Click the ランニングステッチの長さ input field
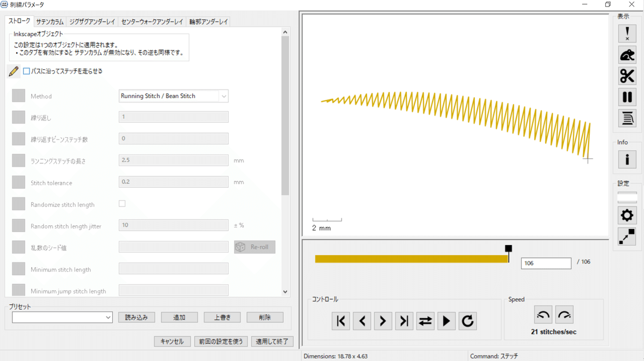644x361 pixels. tap(173, 160)
